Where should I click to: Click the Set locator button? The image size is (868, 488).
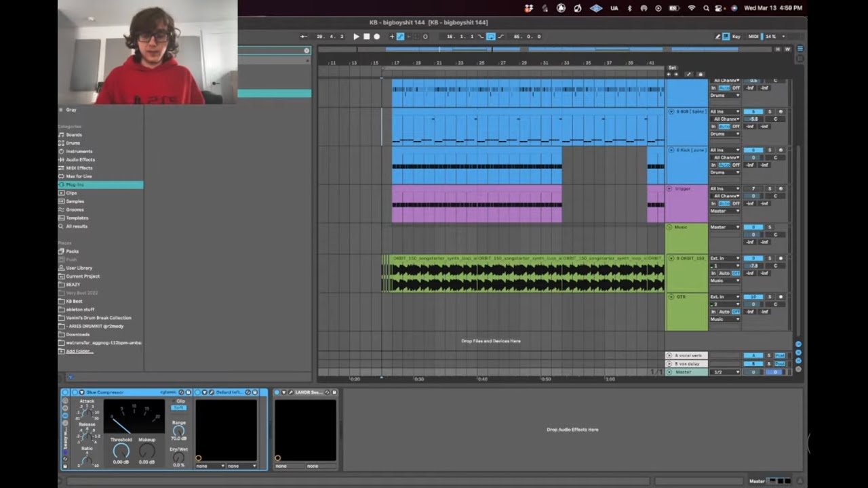tap(672, 68)
